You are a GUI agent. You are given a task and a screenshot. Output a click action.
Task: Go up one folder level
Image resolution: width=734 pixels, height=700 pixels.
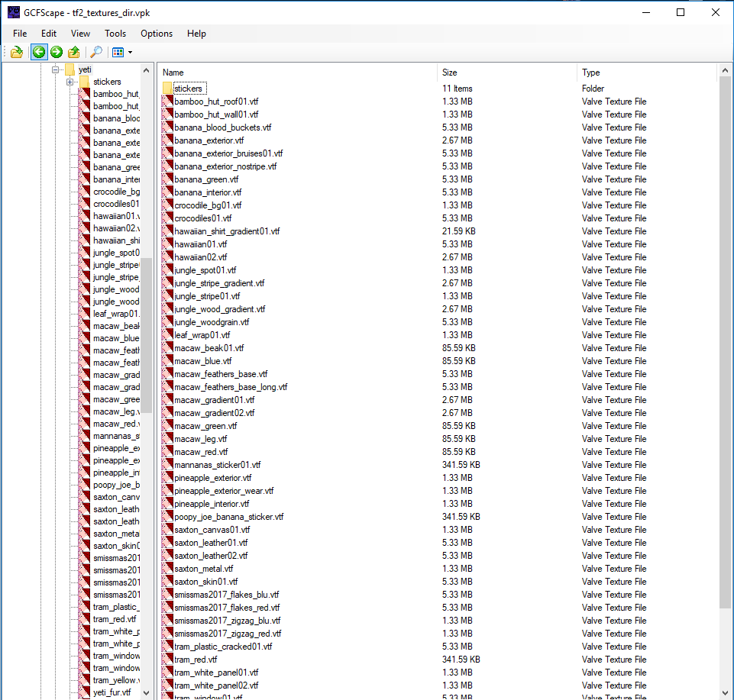pyautogui.click(x=74, y=52)
